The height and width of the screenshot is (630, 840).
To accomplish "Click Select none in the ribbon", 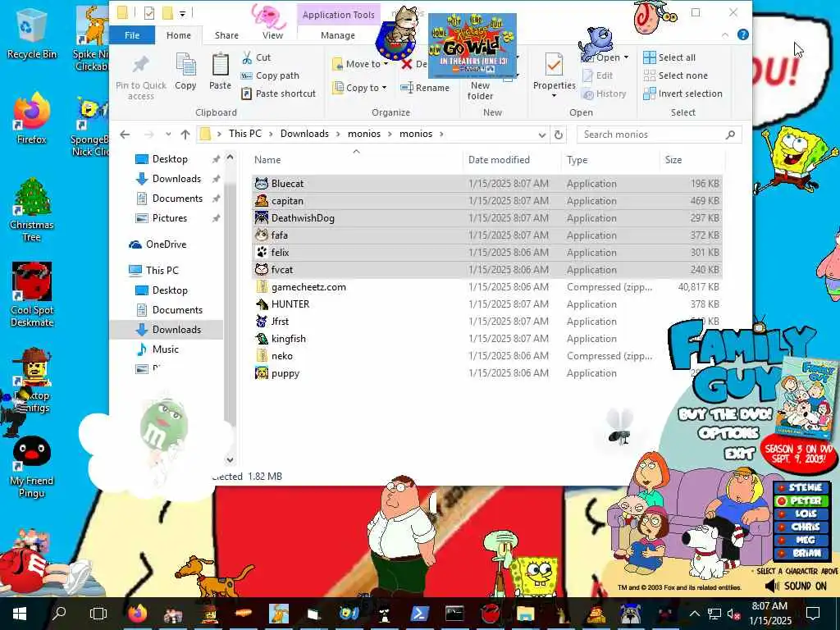I will (676, 75).
